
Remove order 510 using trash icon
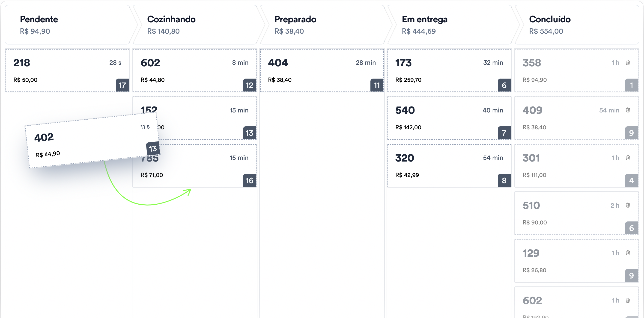628,205
